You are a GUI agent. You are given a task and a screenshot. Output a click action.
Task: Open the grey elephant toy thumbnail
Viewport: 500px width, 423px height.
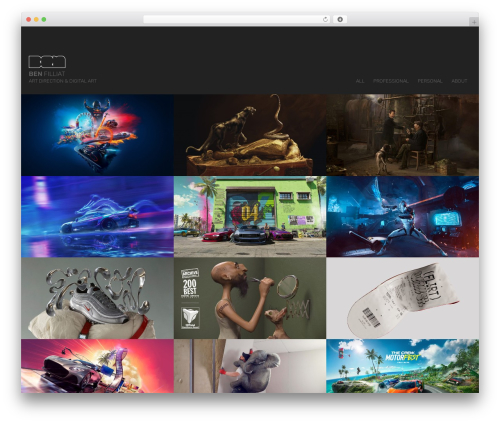(x=250, y=366)
